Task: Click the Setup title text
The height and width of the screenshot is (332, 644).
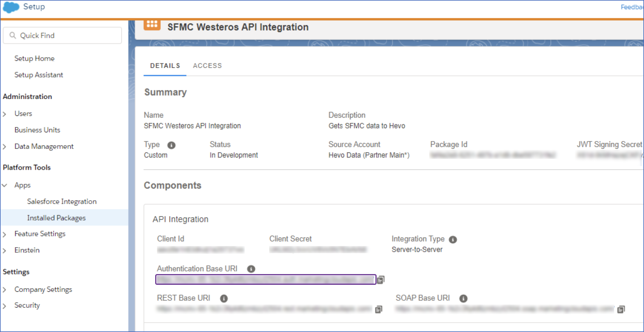Action: point(34,7)
